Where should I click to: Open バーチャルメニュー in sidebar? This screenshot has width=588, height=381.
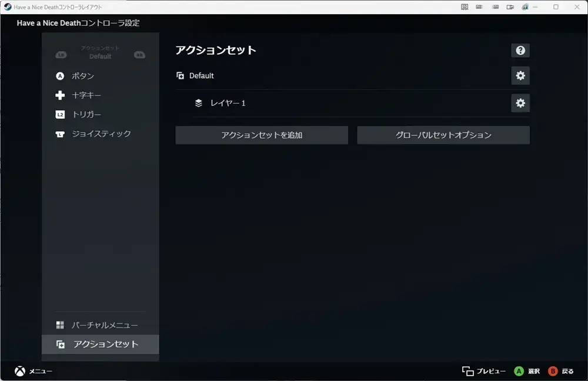click(x=100, y=325)
